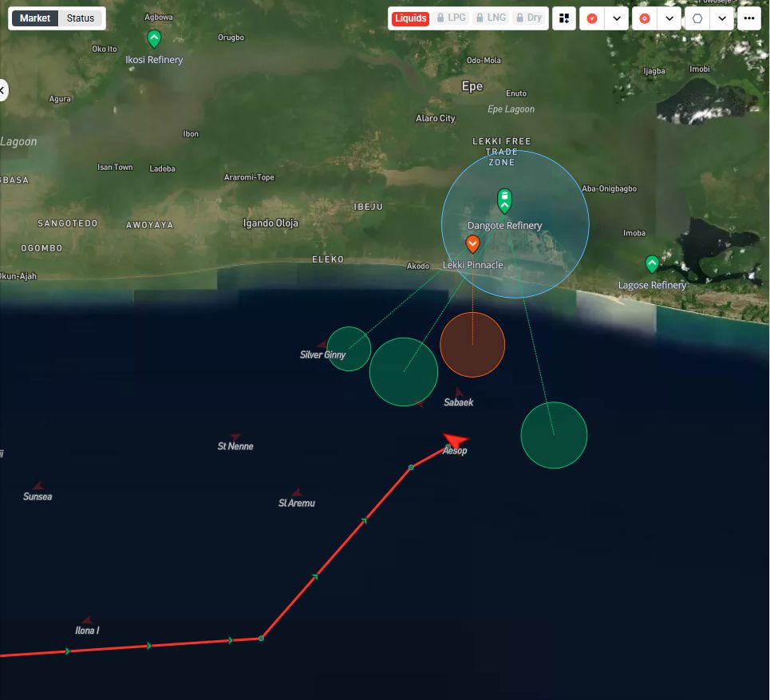Toggle the locked LPG filter

click(450, 18)
